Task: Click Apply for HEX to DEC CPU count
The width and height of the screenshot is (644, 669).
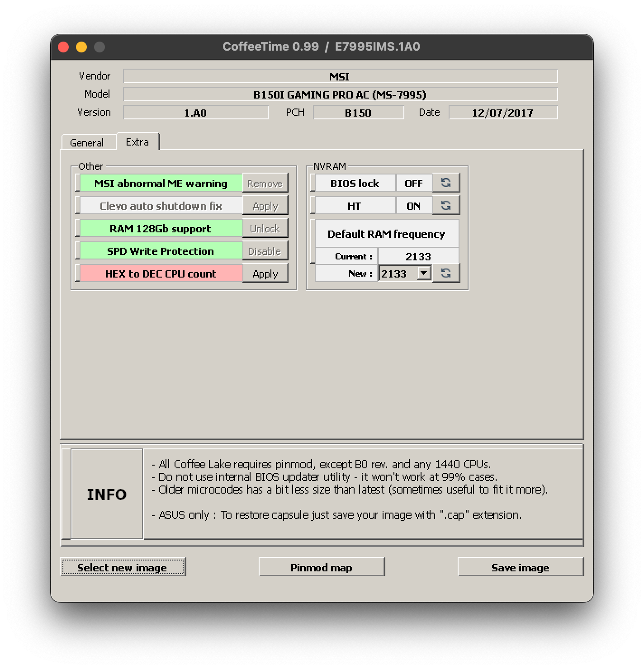Action: (265, 273)
